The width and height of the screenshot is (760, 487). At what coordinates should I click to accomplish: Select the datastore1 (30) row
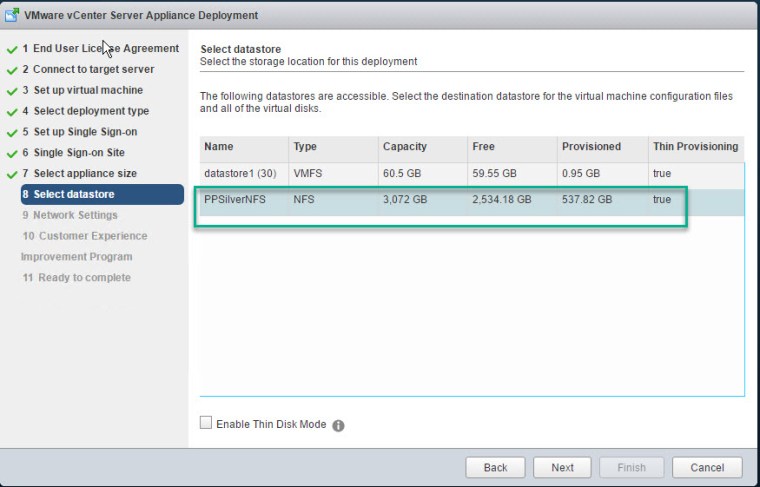[x=472, y=175]
